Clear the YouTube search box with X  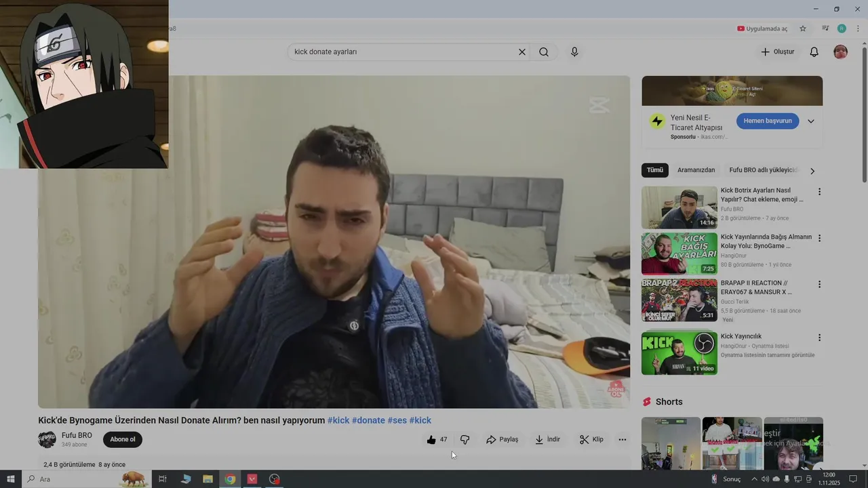522,52
